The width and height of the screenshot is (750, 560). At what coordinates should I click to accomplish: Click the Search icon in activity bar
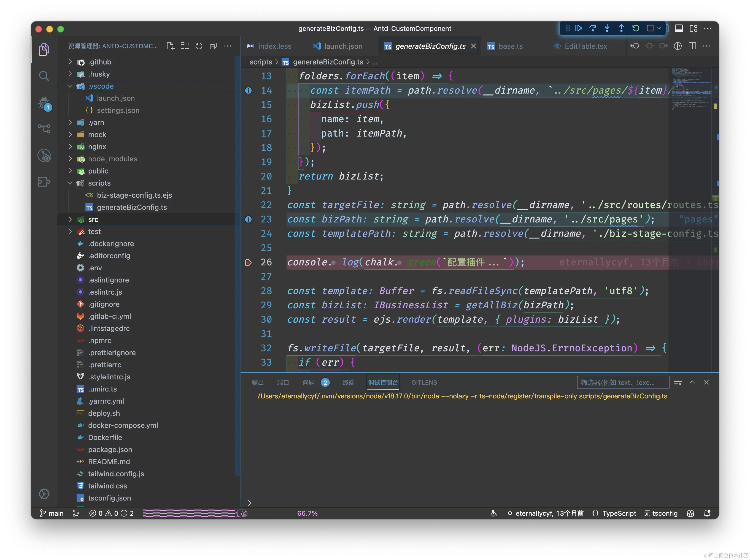(x=44, y=75)
